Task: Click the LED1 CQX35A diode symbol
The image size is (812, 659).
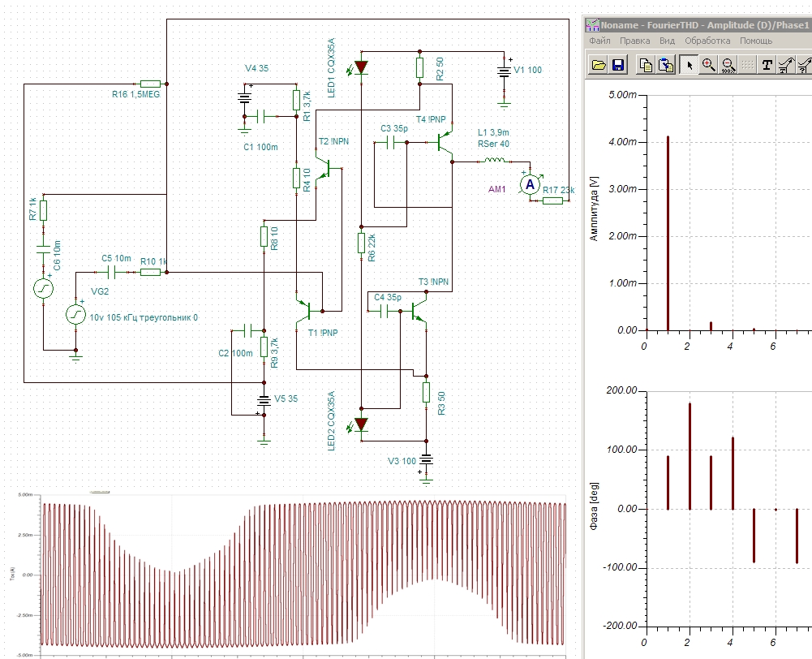Action: (x=361, y=67)
